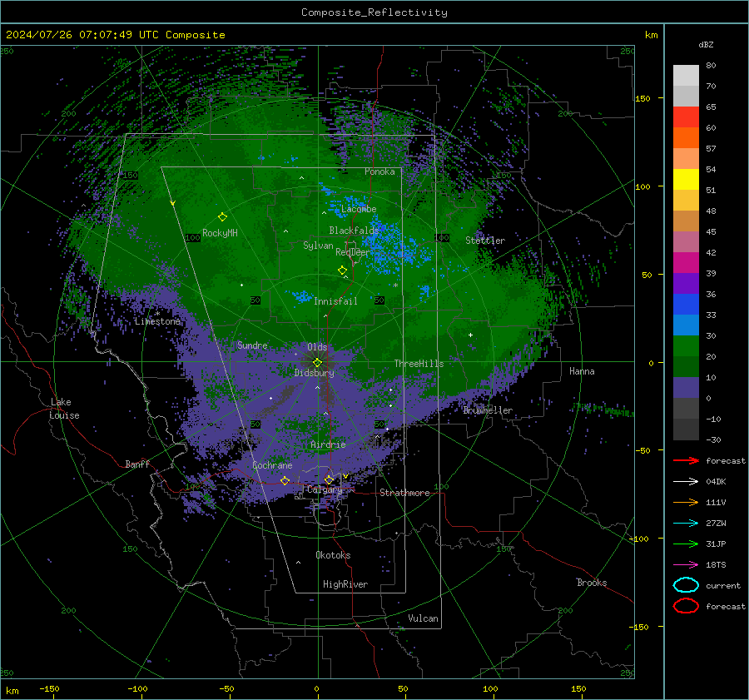This screenshot has width=749, height=700.
Task: Click the cyan 27ZW arrow legend icon
Action: coord(686,524)
